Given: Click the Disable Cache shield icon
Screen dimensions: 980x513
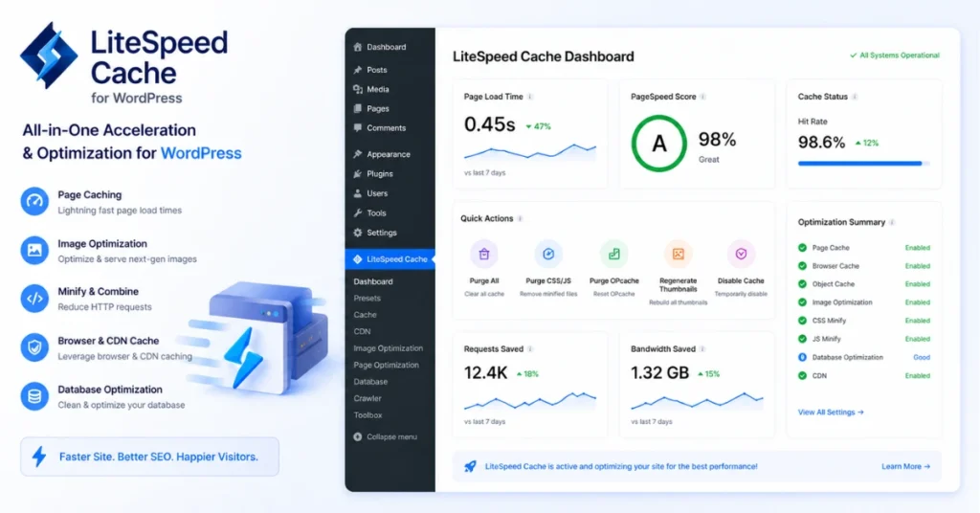Looking at the screenshot, I should (741, 255).
